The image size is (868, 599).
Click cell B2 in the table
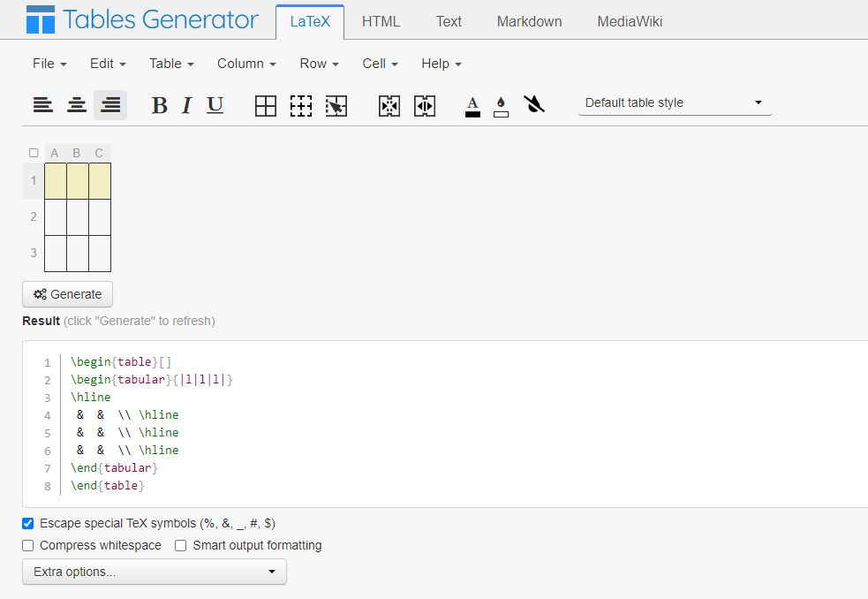click(78, 216)
